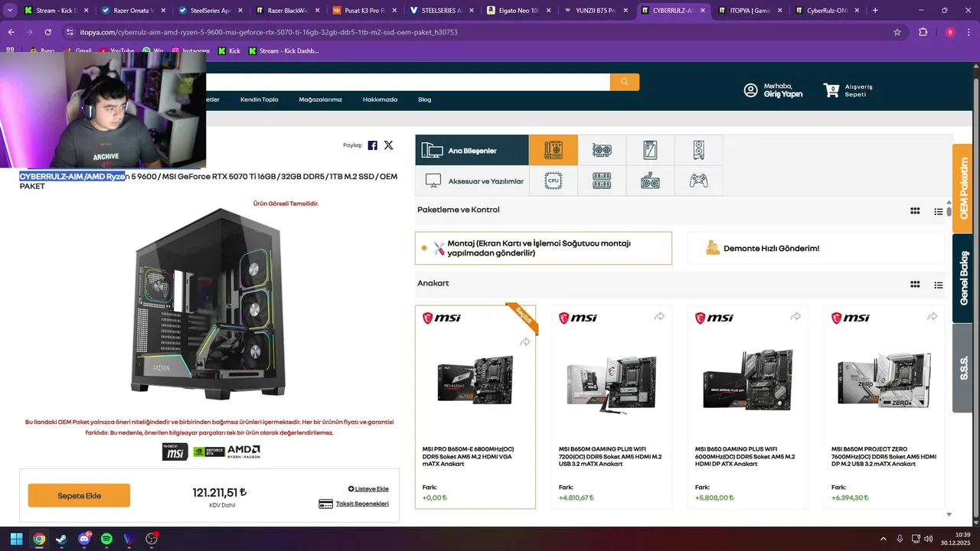Click share arrow on MSI B650M PROJECT ZERO card
This screenshot has height=551, width=980.
[932, 317]
